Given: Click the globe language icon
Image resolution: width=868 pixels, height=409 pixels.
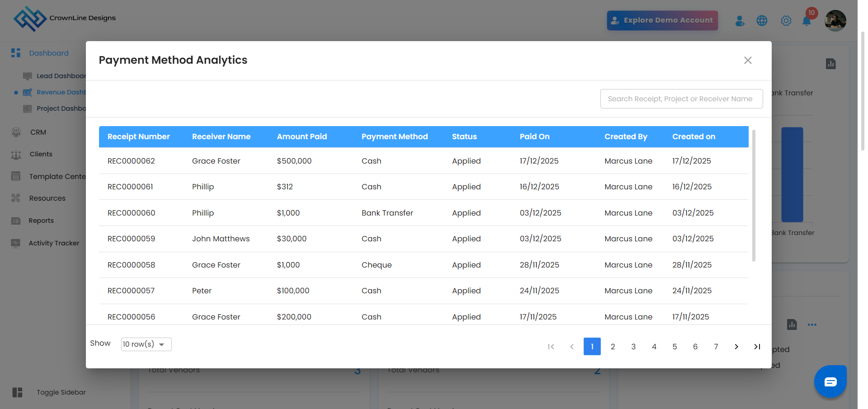Looking at the screenshot, I should tap(762, 21).
